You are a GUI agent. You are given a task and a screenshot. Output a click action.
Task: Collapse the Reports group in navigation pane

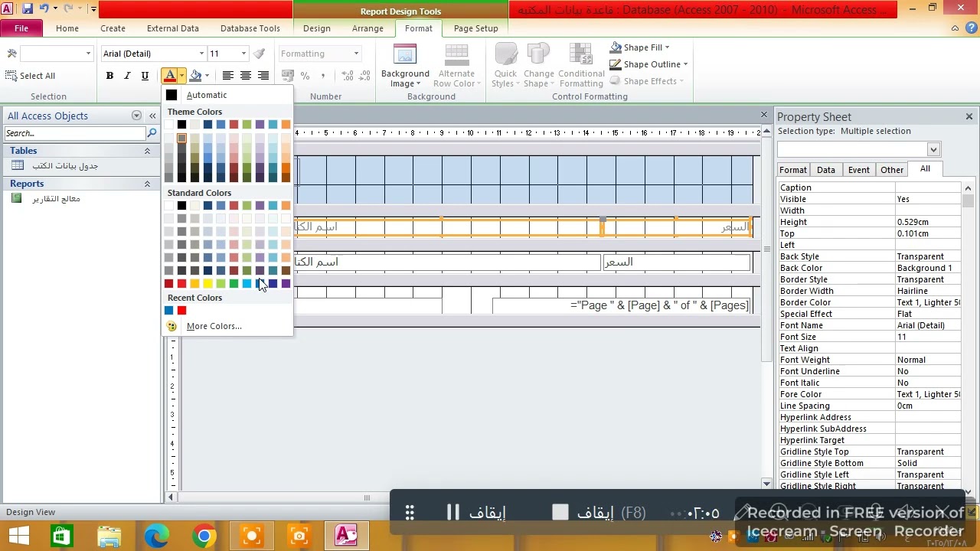[147, 184]
